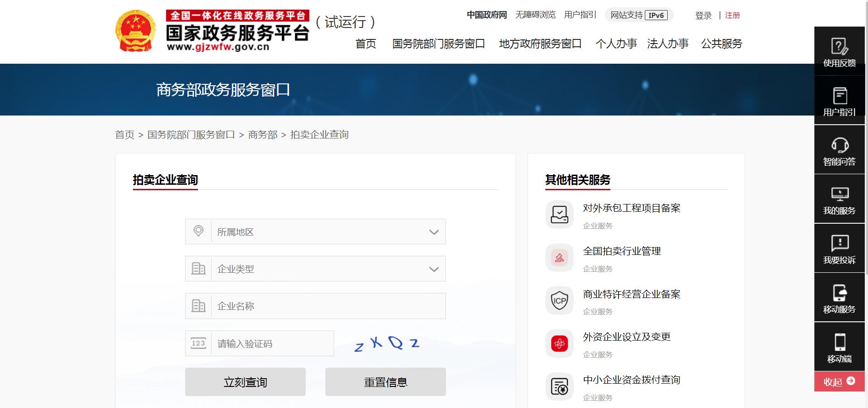Image resolution: width=868 pixels, height=408 pixels.
Task: Open 外资企业设立及变更 service link
Action: coord(626,337)
